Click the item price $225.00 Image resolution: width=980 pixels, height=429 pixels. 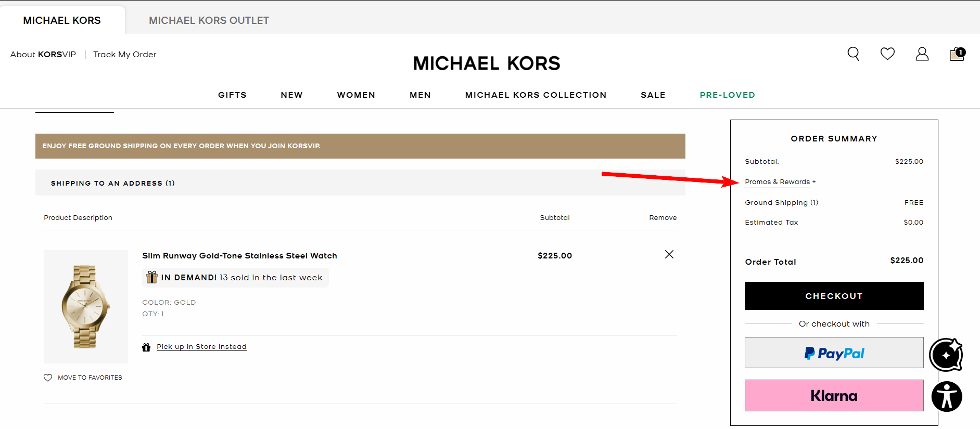(x=555, y=256)
